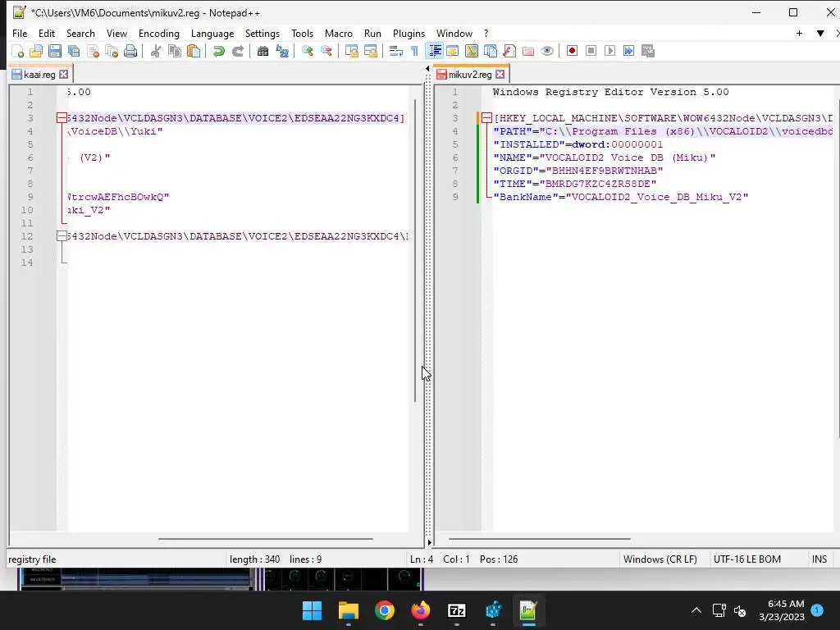840x630 pixels.
Task: Click the plus button at top right
Action: point(799,33)
